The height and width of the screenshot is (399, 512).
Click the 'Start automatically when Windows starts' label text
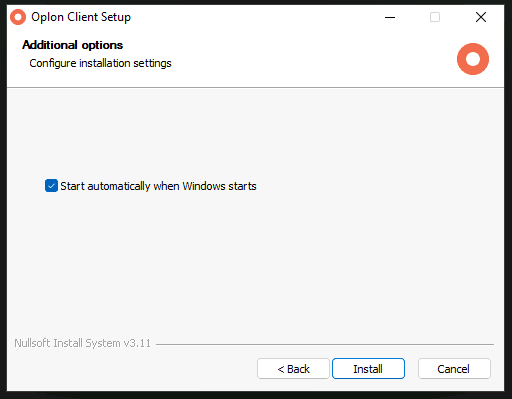coord(158,186)
